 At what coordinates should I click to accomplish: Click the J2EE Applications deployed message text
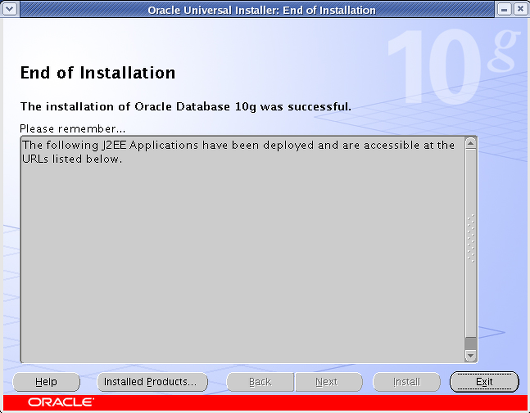(x=238, y=152)
